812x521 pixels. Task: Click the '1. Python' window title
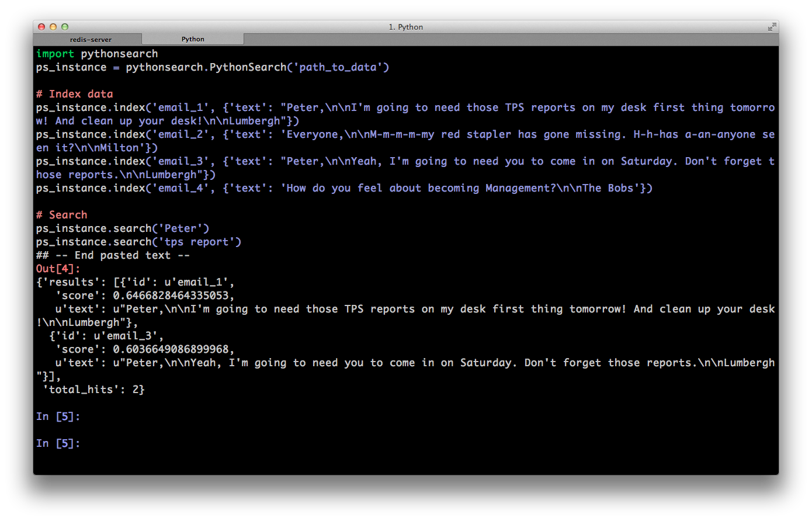pyautogui.click(x=406, y=27)
